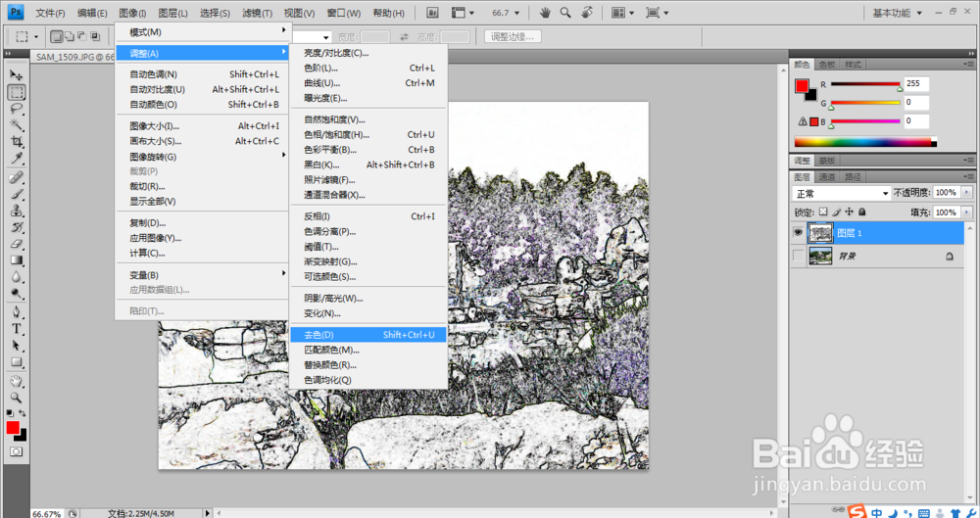This screenshot has width=980, height=518.
Task: Open 图像大小(I) Image Size
Action: tap(204, 126)
